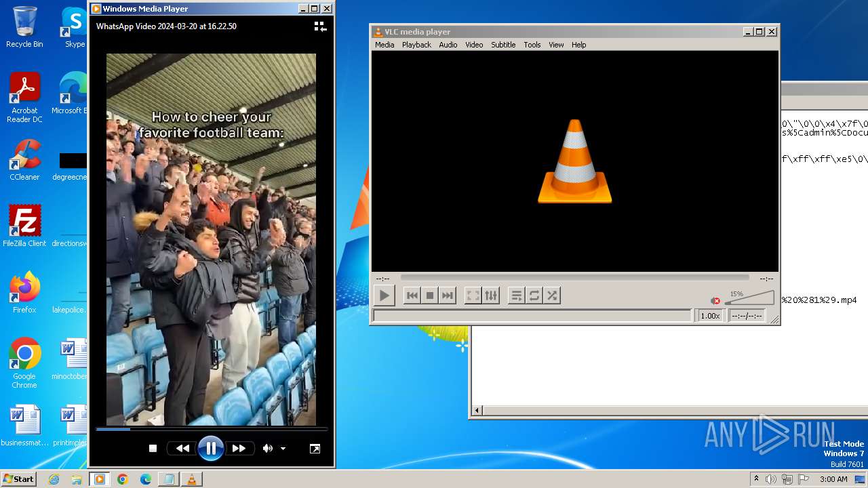Switch to Library view in Media Player
This screenshot has height=488, width=868.
coord(320,26)
